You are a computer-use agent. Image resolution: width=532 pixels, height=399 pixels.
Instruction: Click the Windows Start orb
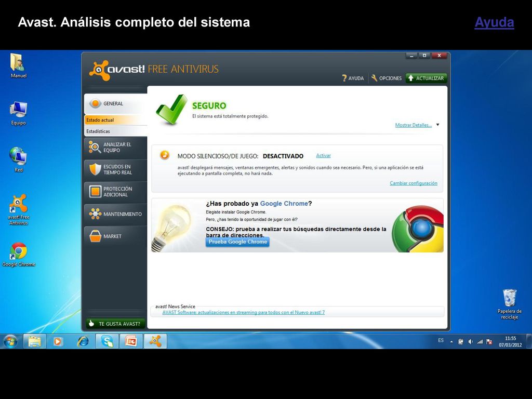pos(10,341)
